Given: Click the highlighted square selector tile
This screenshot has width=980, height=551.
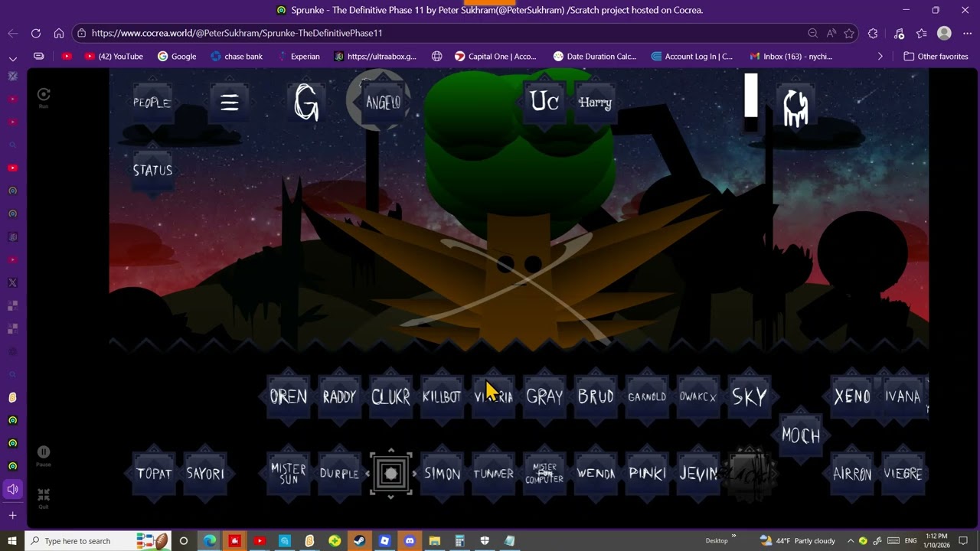Looking at the screenshot, I should [390, 474].
